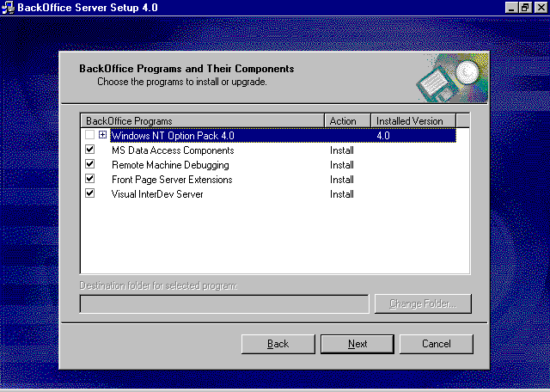Uncheck MS Data Access Components
Image resolution: width=550 pixels, height=392 pixels.
90,150
